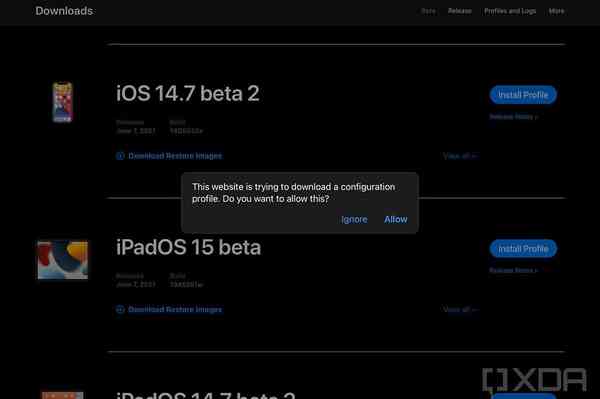The height and width of the screenshot is (399, 600).
Task: Click the iPhone thumbnail for iOS 14.7
Action: click(62, 102)
